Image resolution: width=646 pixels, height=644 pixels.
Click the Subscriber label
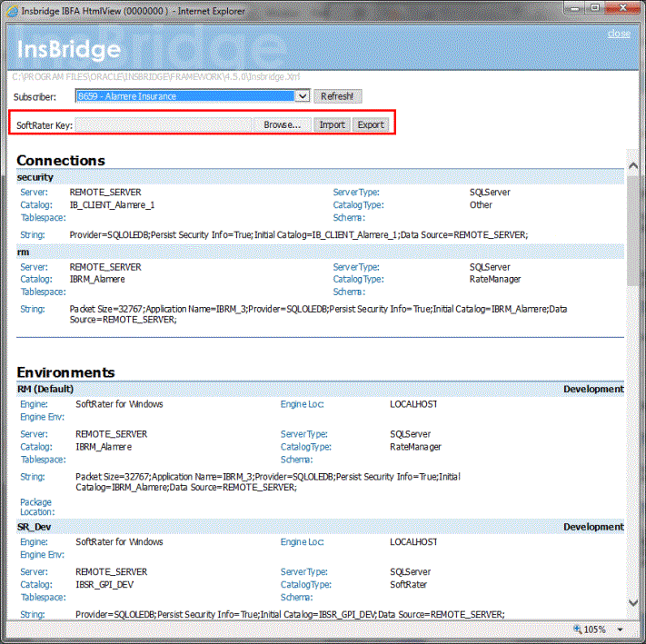point(35,97)
